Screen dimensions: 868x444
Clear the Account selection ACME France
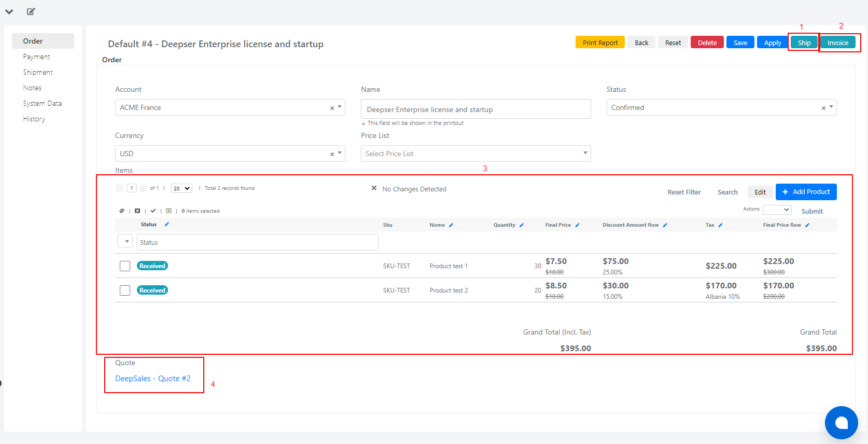click(332, 108)
